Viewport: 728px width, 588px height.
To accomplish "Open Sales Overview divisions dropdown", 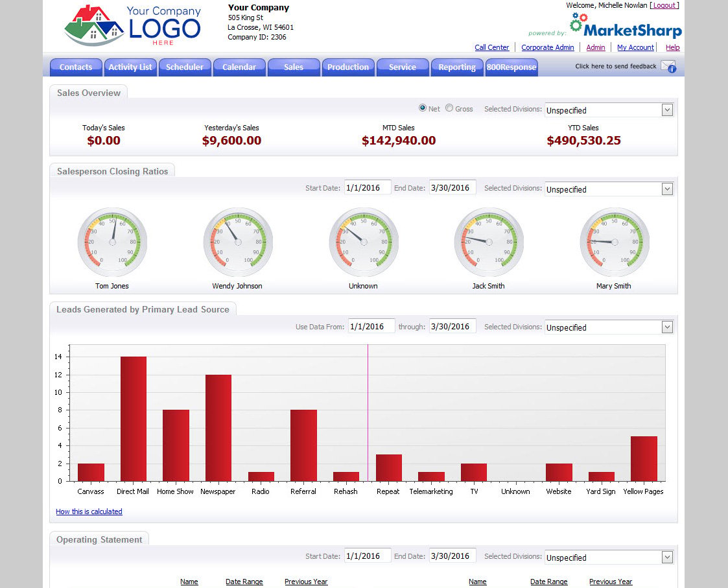I will tap(667, 110).
